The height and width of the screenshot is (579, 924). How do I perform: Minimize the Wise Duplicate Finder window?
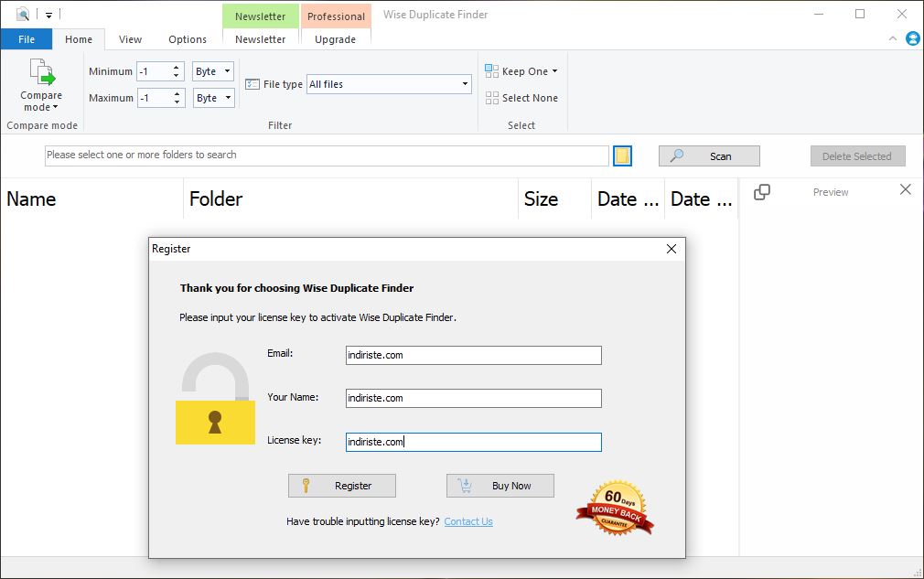click(x=819, y=14)
